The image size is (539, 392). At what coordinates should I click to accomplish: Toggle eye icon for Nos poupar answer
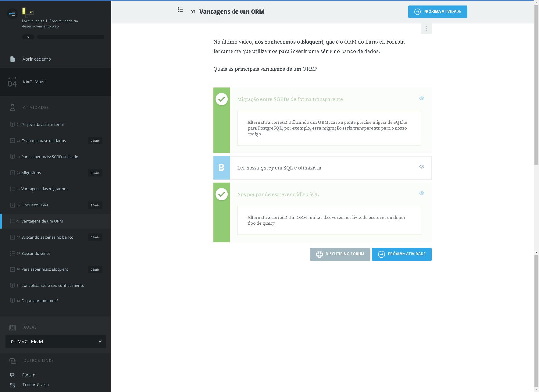pyautogui.click(x=422, y=193)
